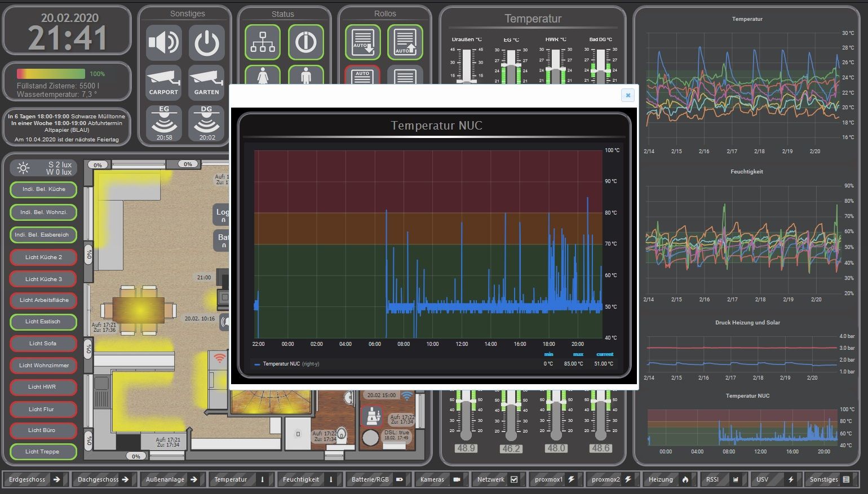The height and width of the screenshot is (494, 868).
Task: Turn on Licht Küche 3
Action: click(x=43, y=279)
